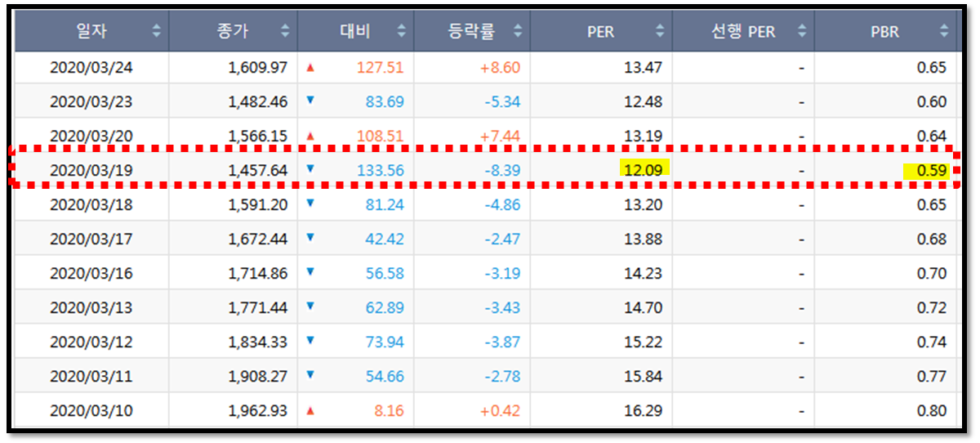Click the closing price 1,834.33
Screen dimensions: 980x443
click(x=258, y=342)
